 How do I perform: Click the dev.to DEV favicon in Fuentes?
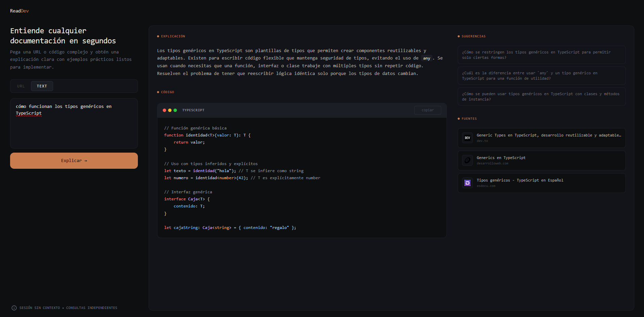(467, 137)
